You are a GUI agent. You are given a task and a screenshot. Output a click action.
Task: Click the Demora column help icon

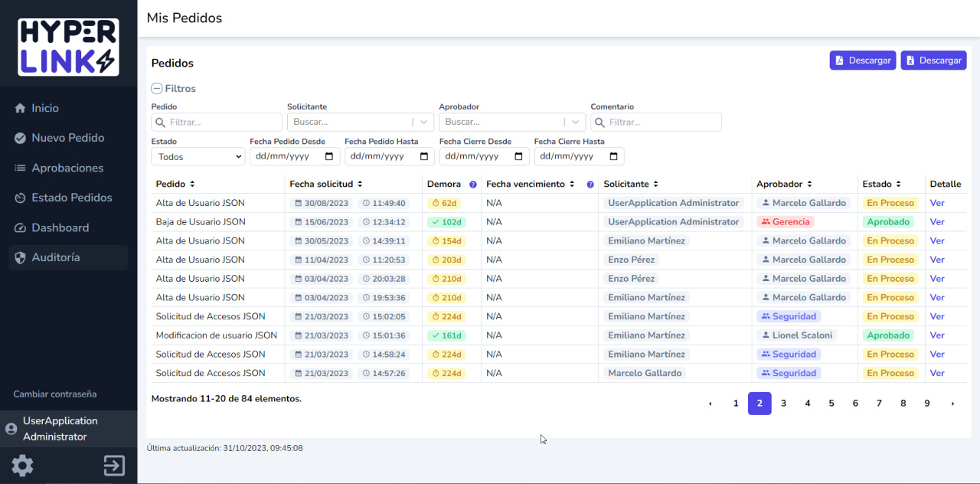(x=473, y=185)
